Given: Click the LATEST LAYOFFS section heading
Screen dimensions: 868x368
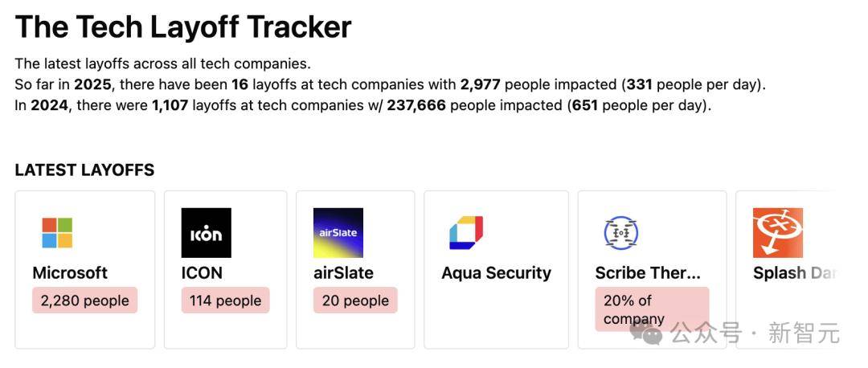Looking at the screenshot, I should pyautogui.click(x=84, y=170).
